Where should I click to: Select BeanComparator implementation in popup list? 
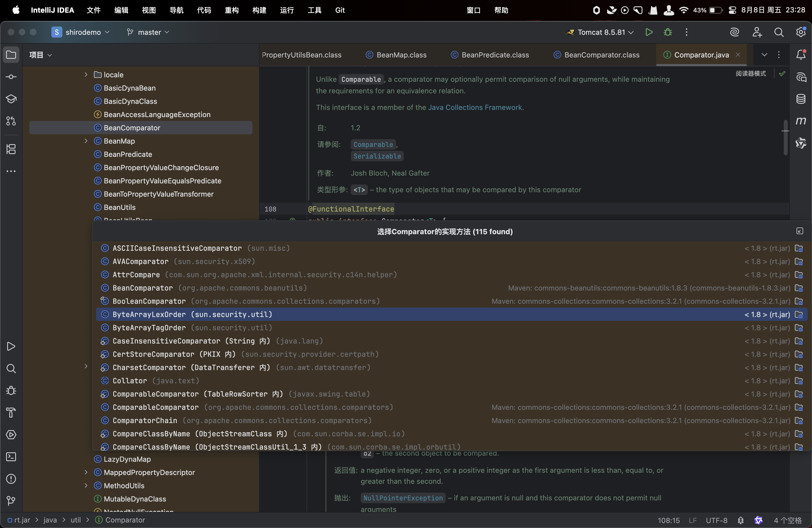click(x=143, y=288)
